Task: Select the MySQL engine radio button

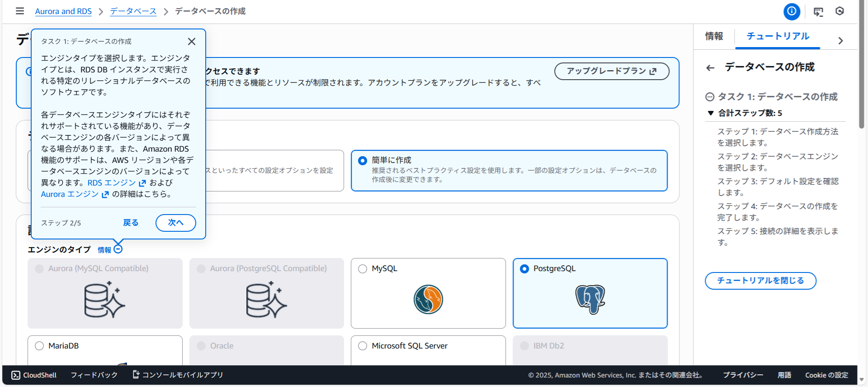Action: (x=363, y=269)
